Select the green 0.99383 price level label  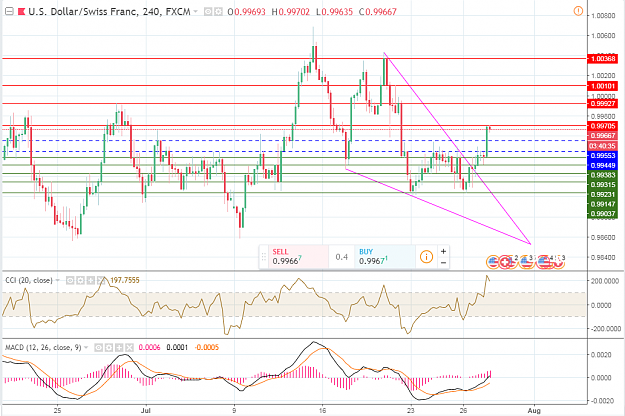coord(603,175)
